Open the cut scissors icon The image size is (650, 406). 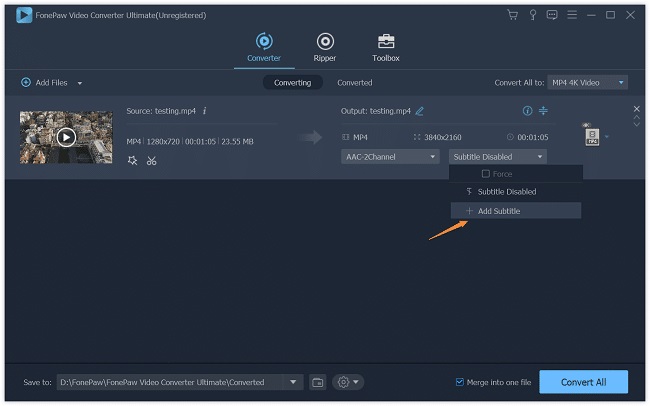[x=152, y=160]
